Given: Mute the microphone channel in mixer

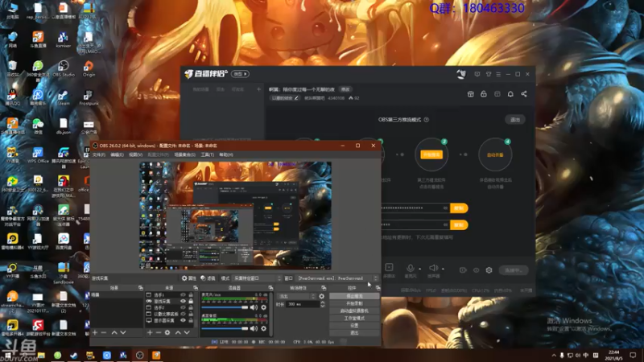Looking at the screenshot, I should click(x=254, y=307).
